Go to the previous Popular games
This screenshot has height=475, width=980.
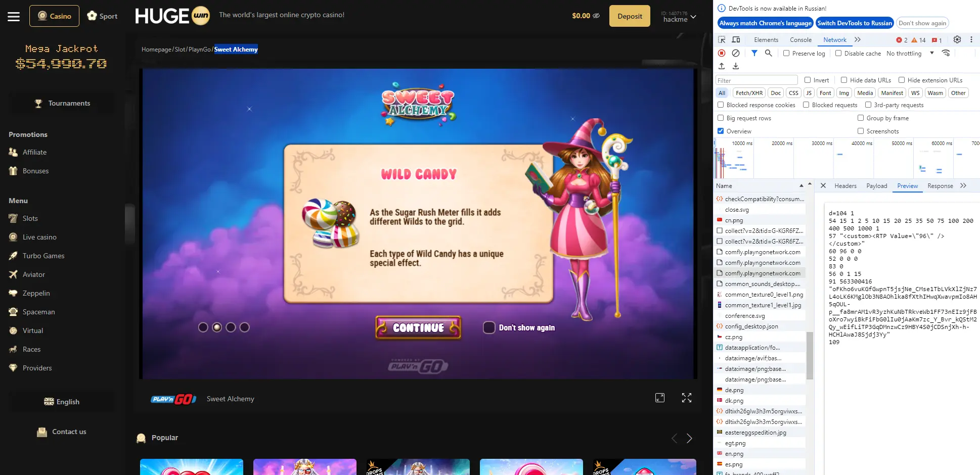point(674,438)
